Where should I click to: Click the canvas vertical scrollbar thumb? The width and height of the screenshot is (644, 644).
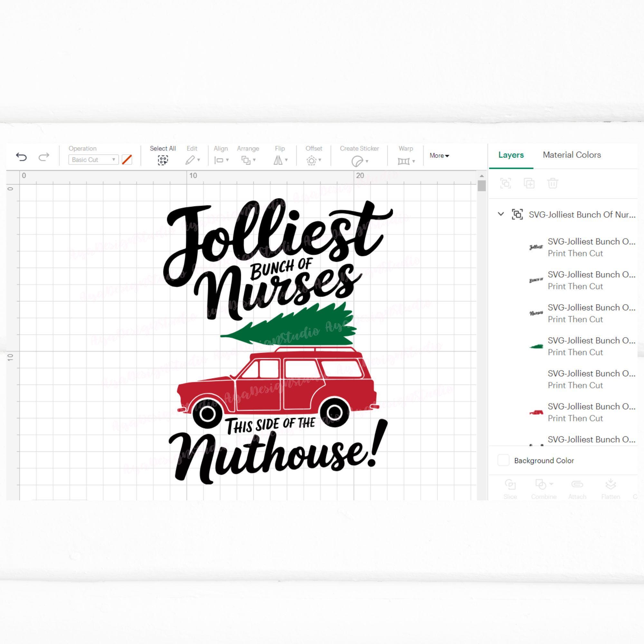[481, 186]
